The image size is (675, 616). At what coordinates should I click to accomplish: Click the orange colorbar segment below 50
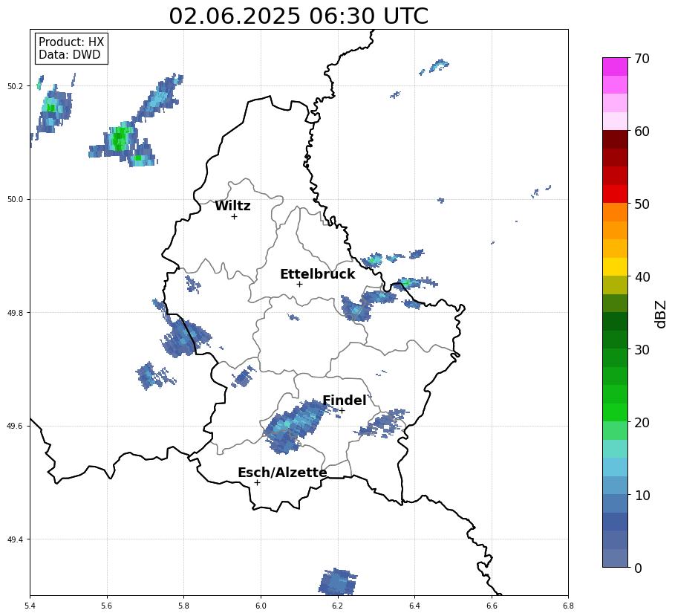coord(615,212)
